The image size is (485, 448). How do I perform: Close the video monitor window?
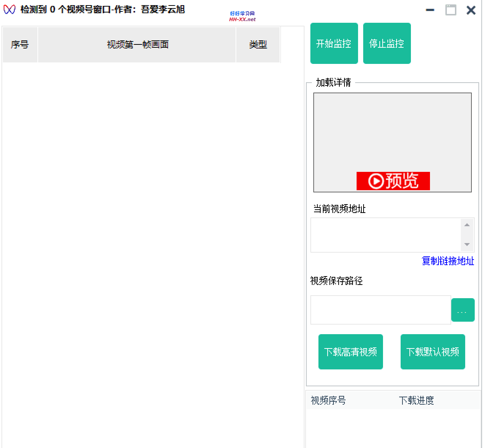point(471,10)
